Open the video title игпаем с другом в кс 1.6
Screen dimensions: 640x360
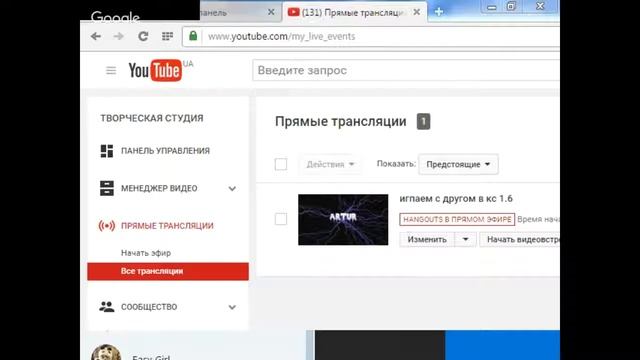456,199
